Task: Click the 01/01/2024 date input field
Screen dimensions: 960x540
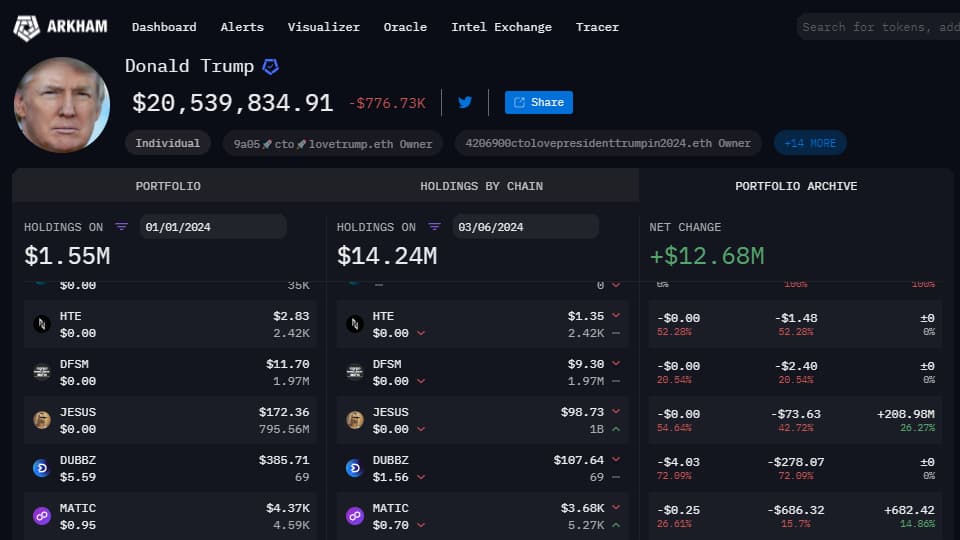Action: pyautogui.click(x=212, y=227)
